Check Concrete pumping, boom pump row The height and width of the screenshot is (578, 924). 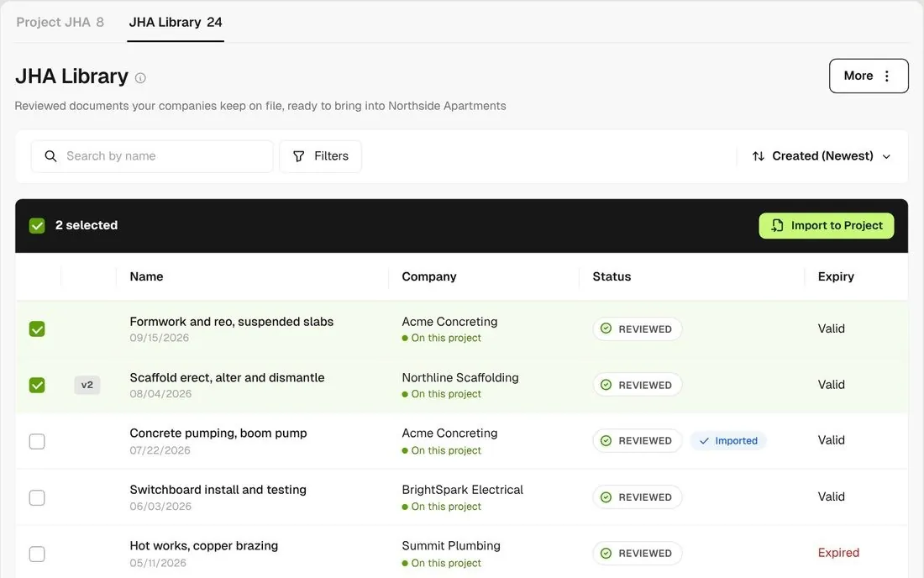(x=37, y=441)
